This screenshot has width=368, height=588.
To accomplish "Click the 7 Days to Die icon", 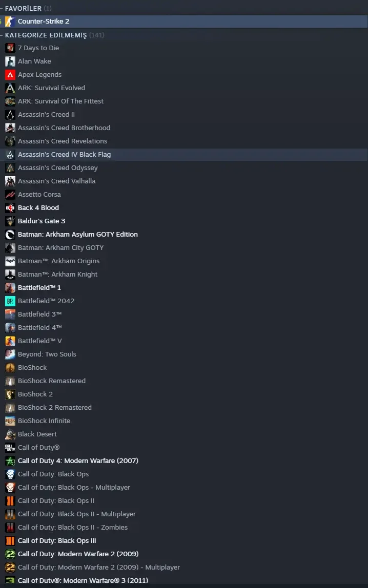I will 10,48.
